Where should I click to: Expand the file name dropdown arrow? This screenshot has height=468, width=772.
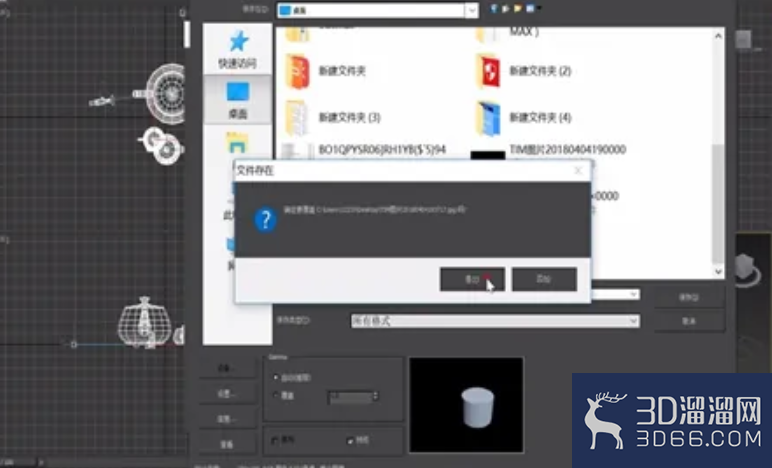click(633, 294)
